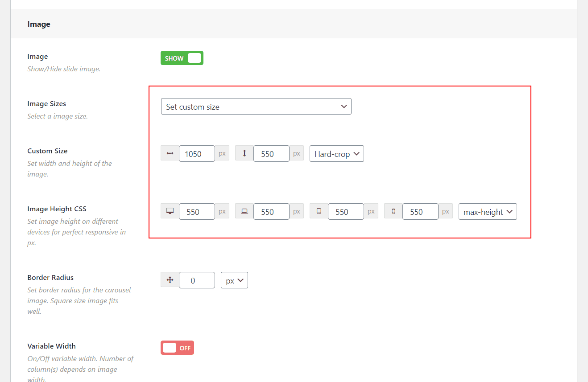Click the Custom Size height input field
The image size is (588, 382).
(x=271, y=154)
